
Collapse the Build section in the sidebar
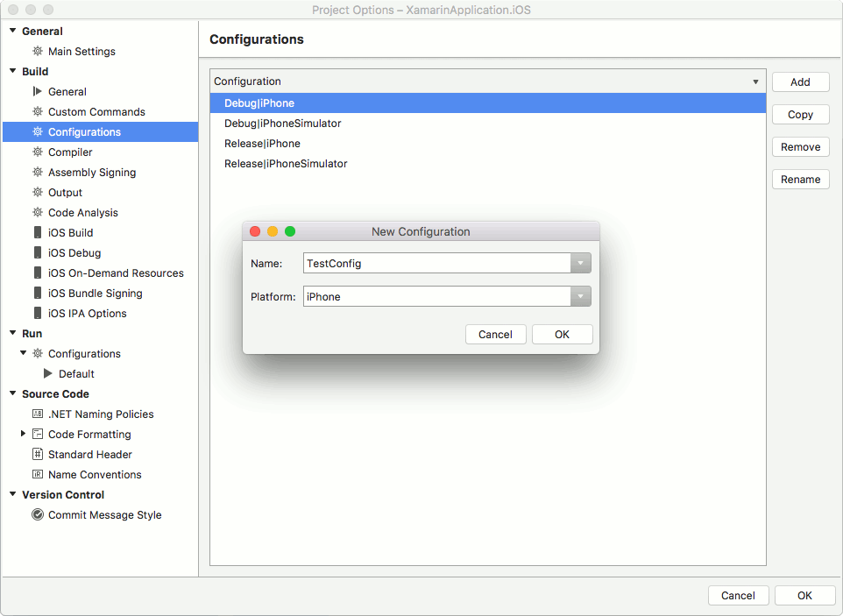[11, 71]
